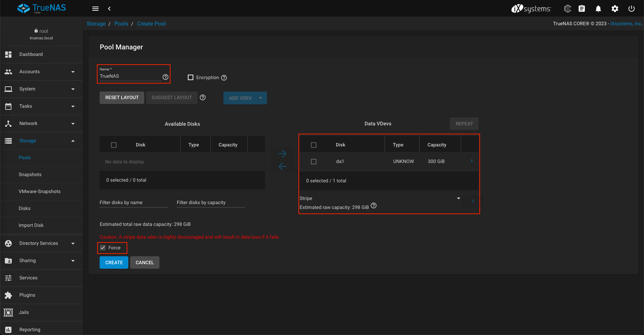
Task: Open Snapshots in the Storage menu
Action: pyautogui.click(x=30, y=174)
